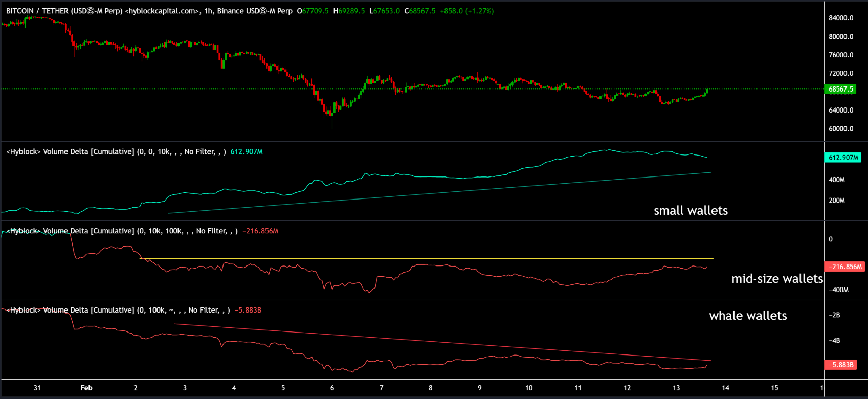Click the 400M label on small wallets scale
868x399 pixels.
coord(837,180)
